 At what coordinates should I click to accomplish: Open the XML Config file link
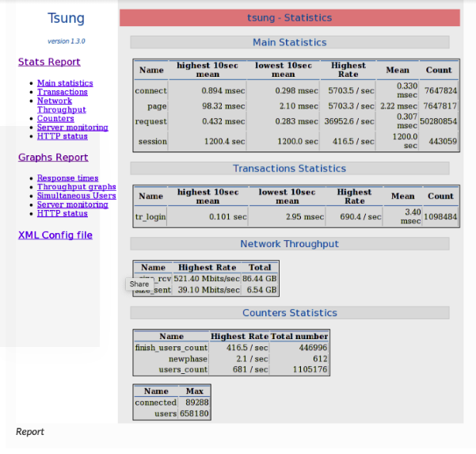pos(55,235)
